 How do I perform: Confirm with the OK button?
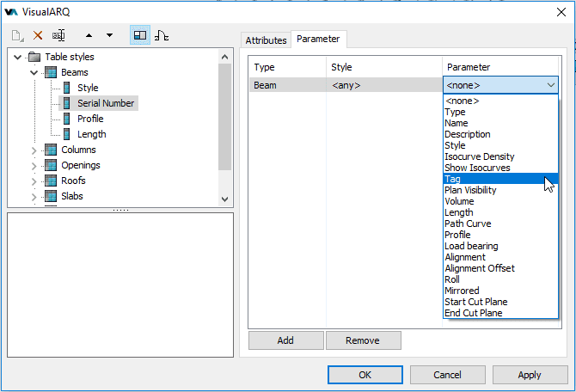tap(365, 375)
